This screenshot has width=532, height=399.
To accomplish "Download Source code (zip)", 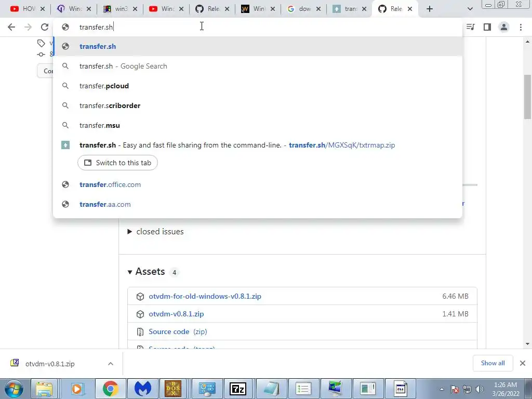I will pos(178,331).
